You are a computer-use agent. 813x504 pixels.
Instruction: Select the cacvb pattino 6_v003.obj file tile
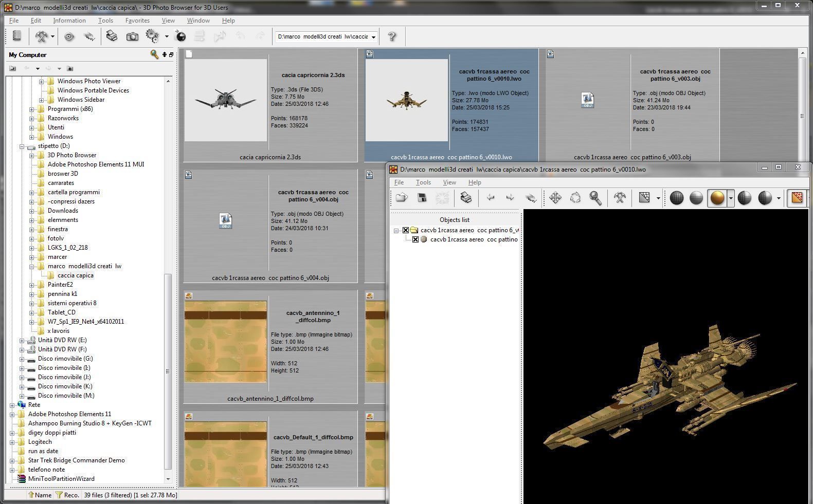coord(633,105)
